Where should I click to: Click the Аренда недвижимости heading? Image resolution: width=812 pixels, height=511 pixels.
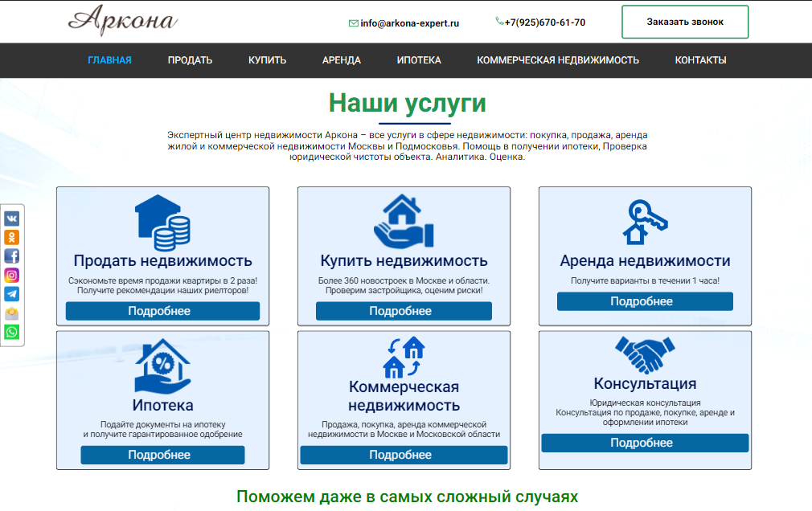[x=646, y=260]
